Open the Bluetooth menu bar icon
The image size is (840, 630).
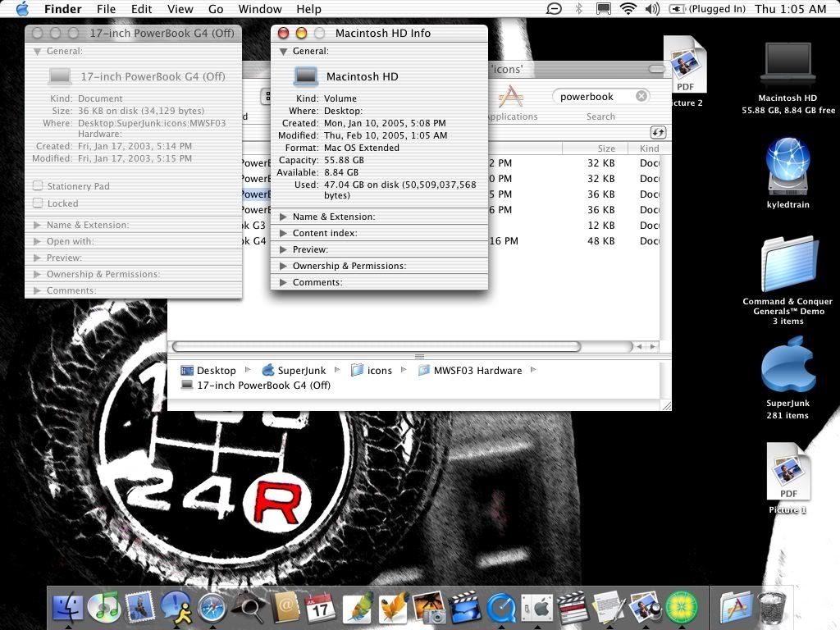pos(578,8)
